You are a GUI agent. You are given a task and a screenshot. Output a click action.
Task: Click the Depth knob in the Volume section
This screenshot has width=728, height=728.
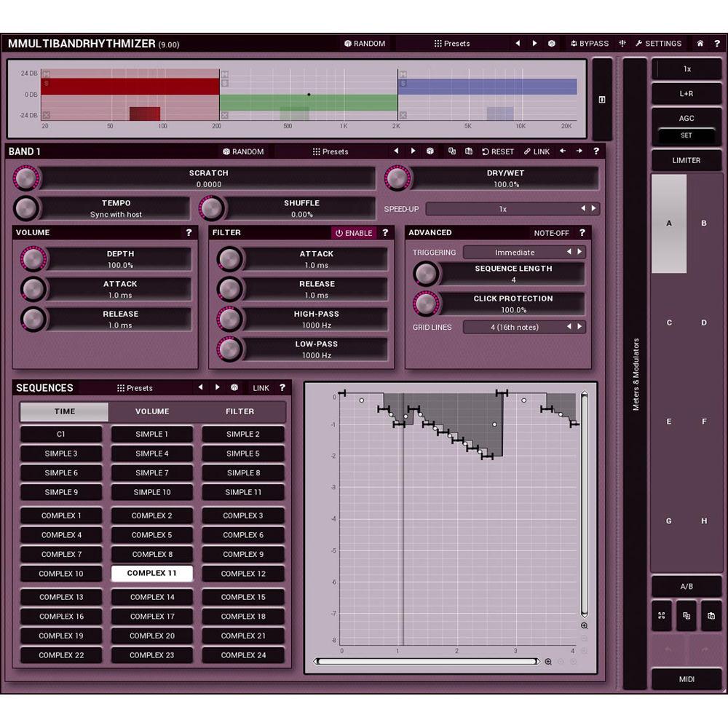[32, 259]
